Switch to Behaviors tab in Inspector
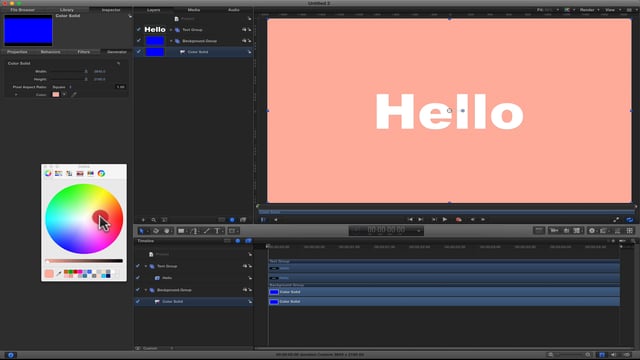Viewport: 640px width, 360px height. [50, 52]
